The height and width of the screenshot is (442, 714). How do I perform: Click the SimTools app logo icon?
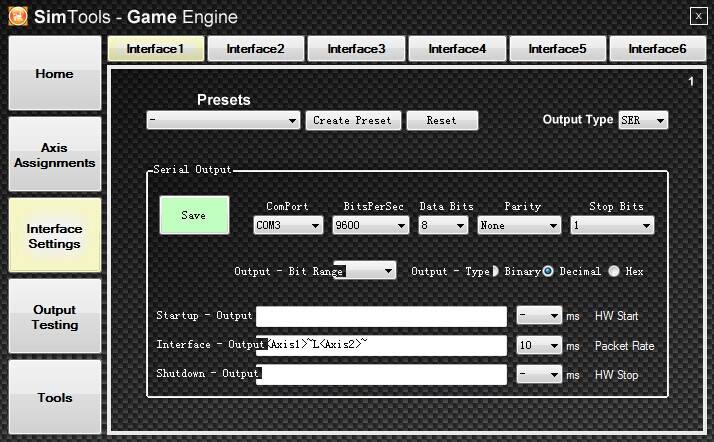click(18, 16)
